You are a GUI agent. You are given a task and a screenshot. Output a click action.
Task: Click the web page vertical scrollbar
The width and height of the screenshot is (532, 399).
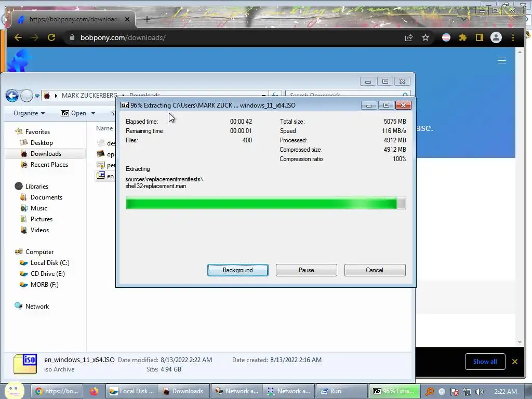click(520, 197)
